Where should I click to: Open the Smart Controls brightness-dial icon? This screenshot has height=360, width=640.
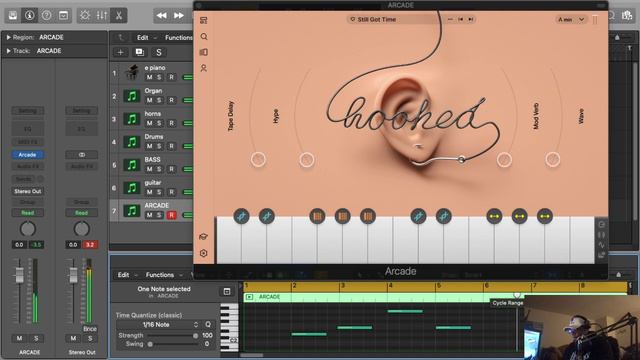(x=85, y=16)
